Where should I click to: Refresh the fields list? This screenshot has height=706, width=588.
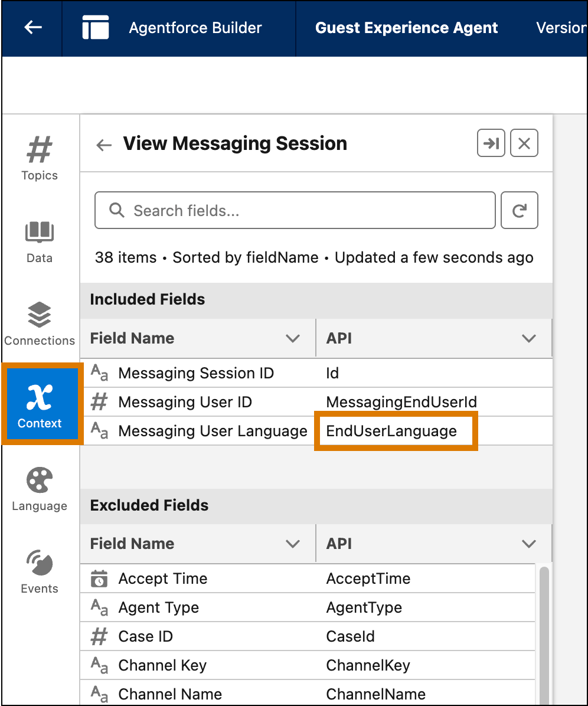[x=520, y=210]
